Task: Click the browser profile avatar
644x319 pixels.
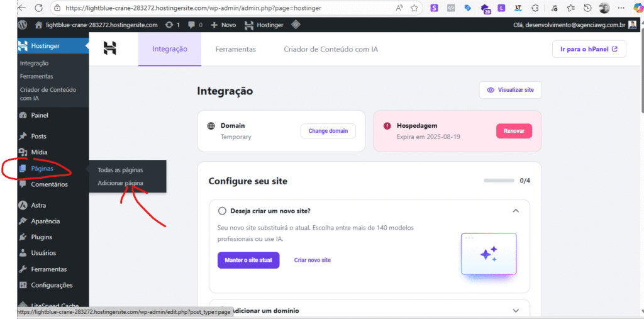Action: coord(604,8)
